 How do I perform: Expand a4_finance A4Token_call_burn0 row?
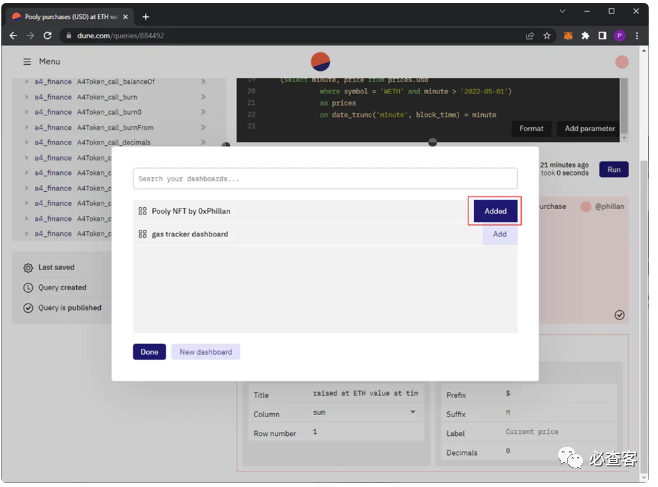[27, 112]
